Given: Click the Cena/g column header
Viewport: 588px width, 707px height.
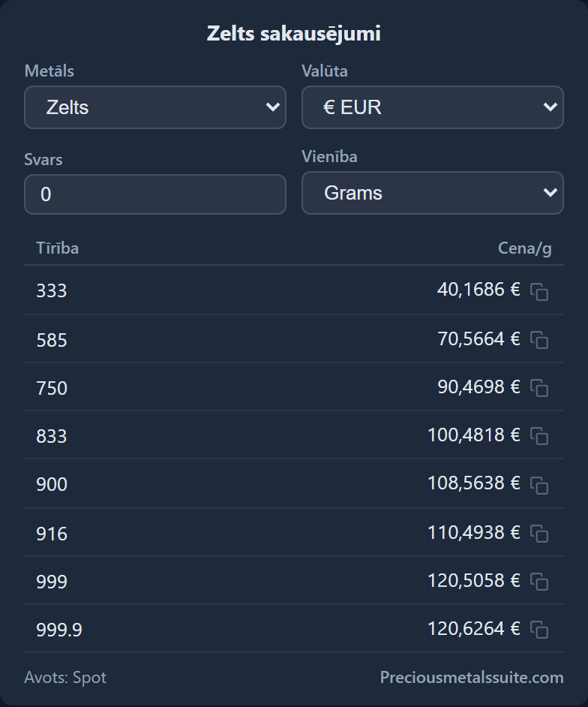Looking at the screenshot, I should click(x=524, y=248).
